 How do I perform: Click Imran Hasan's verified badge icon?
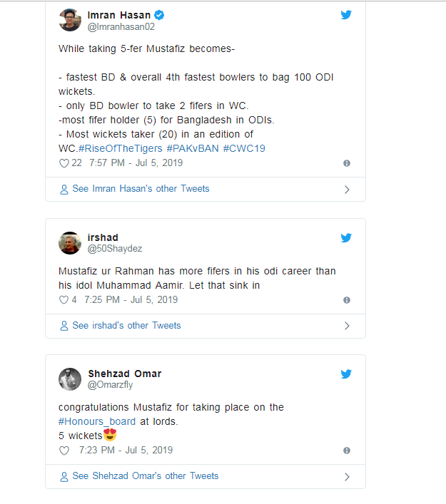161,15
